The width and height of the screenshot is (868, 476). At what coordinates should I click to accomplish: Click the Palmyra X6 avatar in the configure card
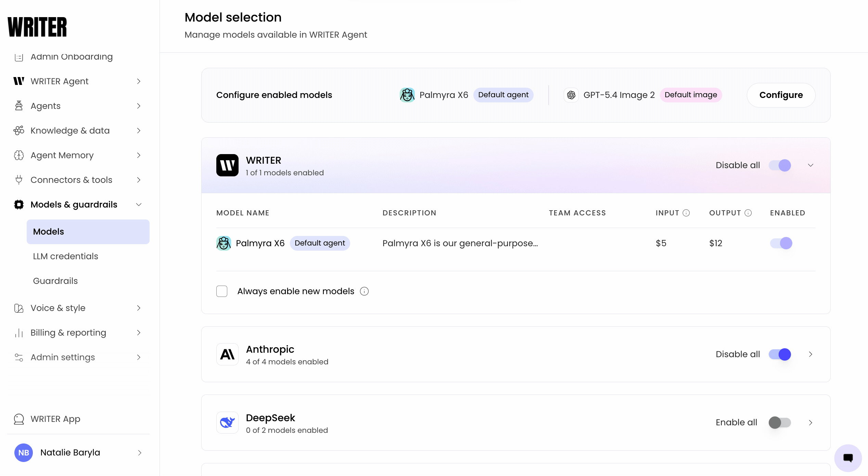coord(407,95)
